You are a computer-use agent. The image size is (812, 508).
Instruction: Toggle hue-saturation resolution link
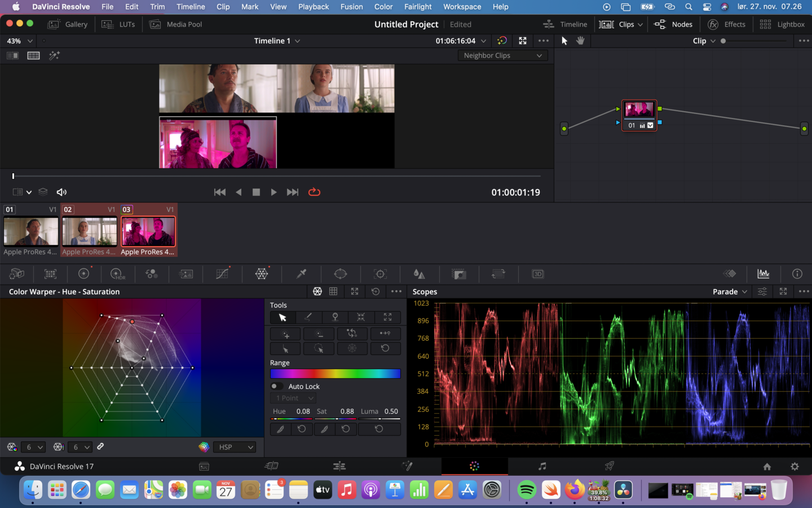[x=100, y=446]
